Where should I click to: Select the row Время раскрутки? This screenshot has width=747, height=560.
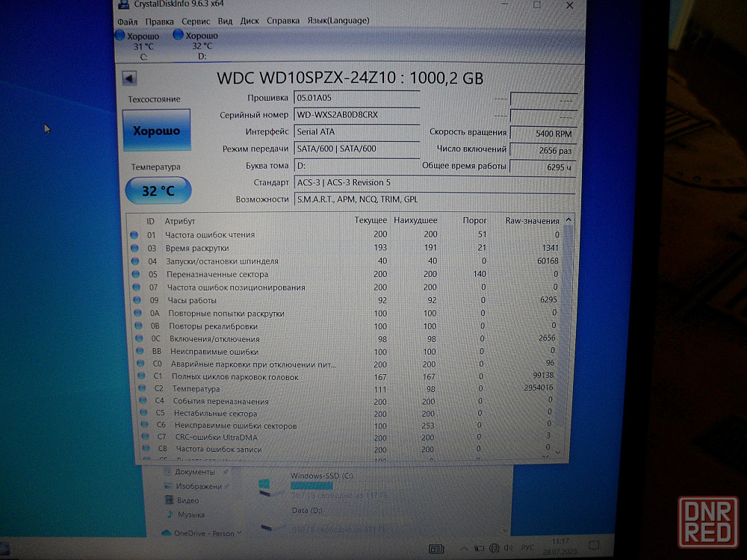point(346,248)
